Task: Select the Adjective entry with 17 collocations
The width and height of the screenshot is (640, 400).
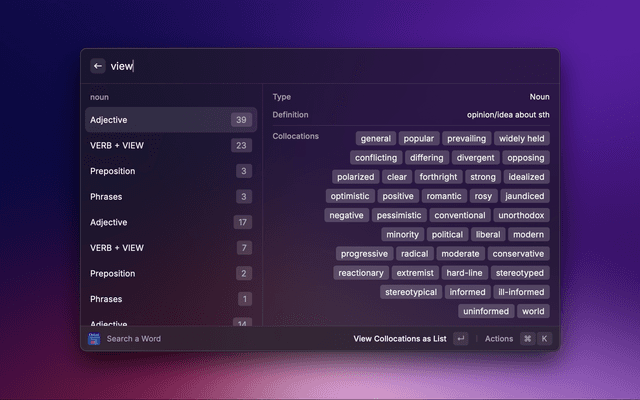Action: pos(170,222)
